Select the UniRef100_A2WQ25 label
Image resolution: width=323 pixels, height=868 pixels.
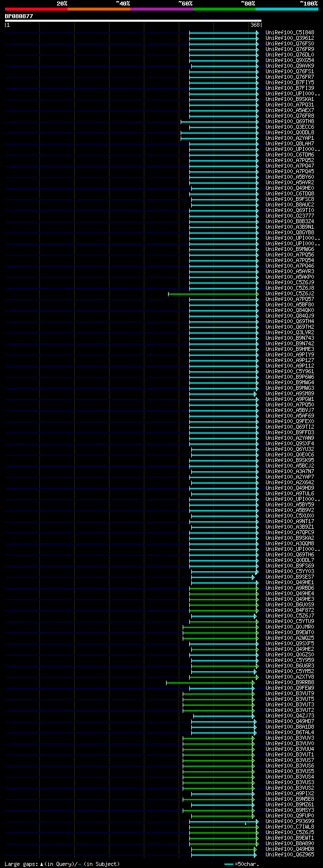coord(290,638)
